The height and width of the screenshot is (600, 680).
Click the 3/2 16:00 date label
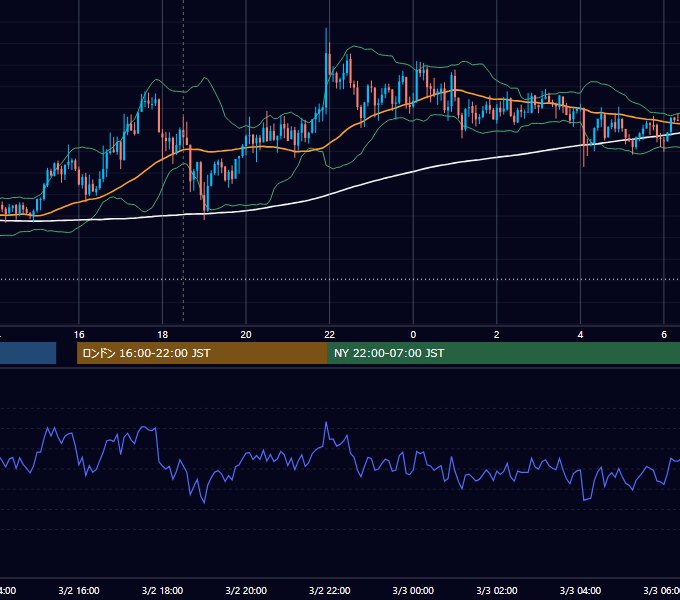[79, 590]
